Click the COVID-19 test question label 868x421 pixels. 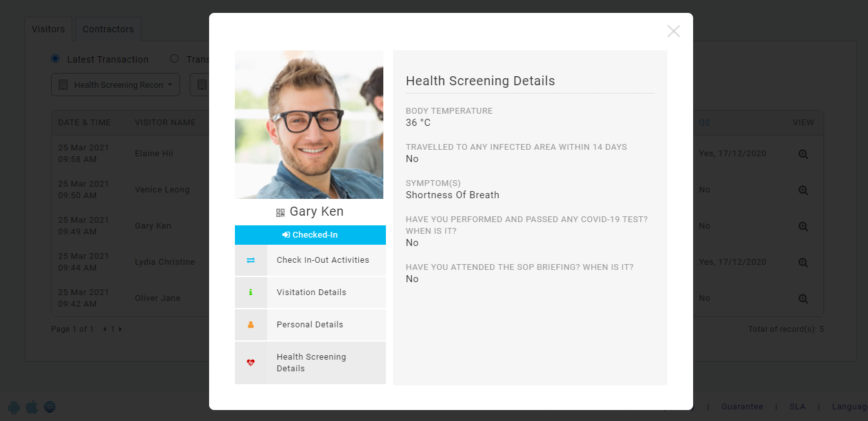(527, 225)
